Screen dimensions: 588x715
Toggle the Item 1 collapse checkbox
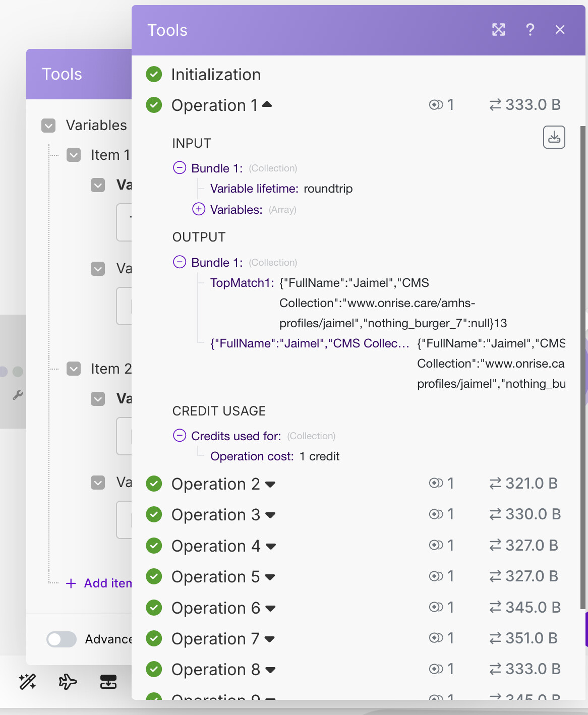click(x=74, y=155)
